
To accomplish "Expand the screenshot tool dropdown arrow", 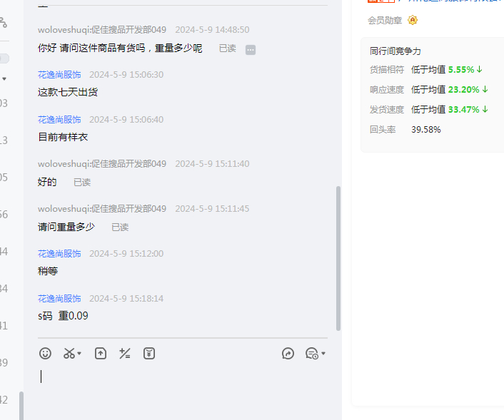I will click(x=79, y=354).
